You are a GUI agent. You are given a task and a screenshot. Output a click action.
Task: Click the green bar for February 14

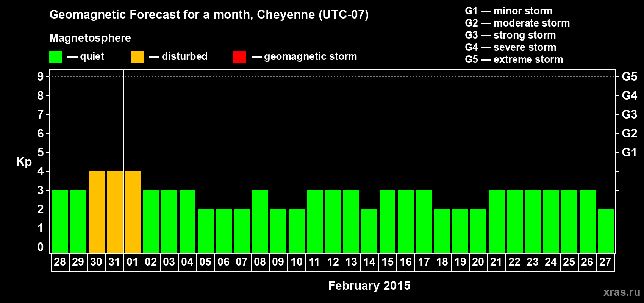(369, 231)
